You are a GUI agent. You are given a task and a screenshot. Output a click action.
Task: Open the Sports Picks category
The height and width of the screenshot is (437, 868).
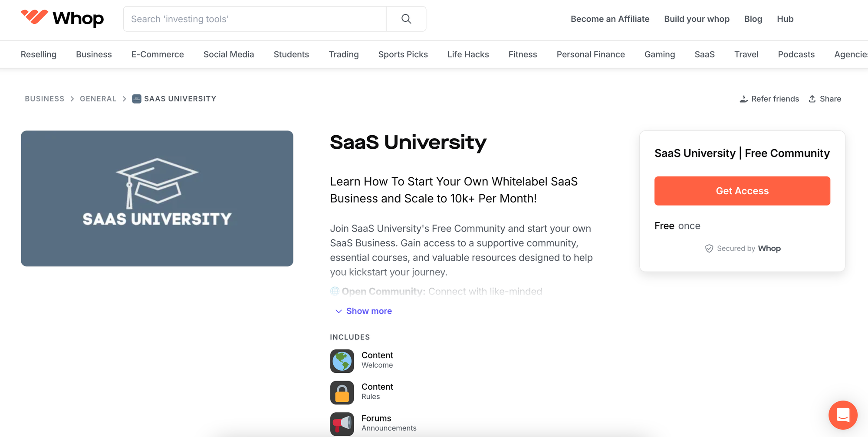[x=403, y=54]
